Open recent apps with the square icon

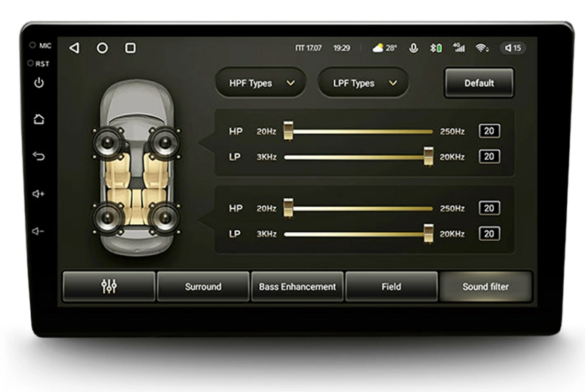[130, 47]
